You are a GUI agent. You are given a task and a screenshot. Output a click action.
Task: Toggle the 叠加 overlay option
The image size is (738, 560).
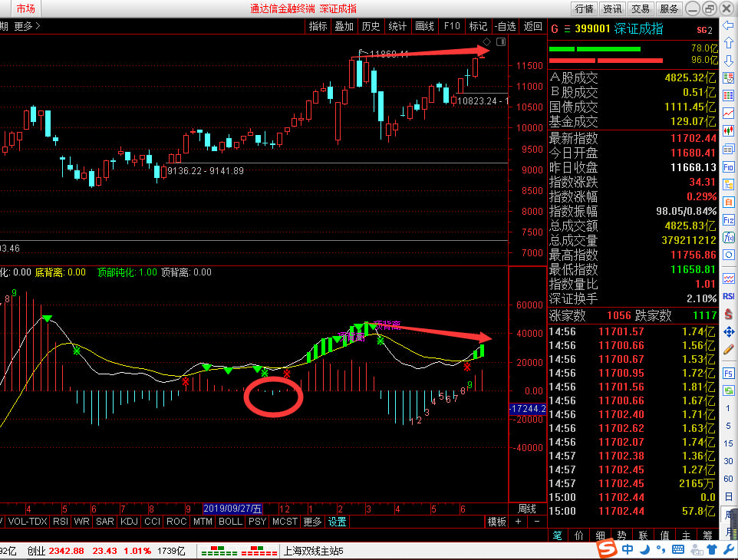coord(344,26)
